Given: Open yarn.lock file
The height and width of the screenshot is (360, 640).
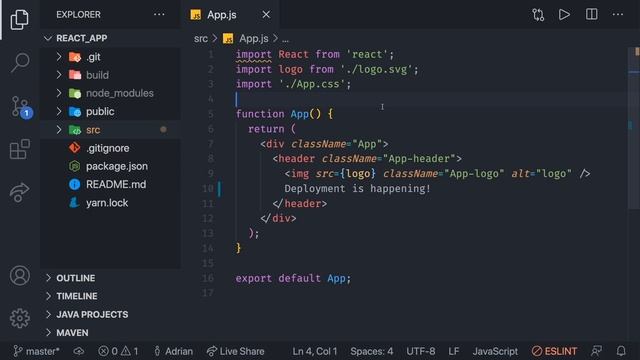Looking at the screenshot, I should 110,203.
